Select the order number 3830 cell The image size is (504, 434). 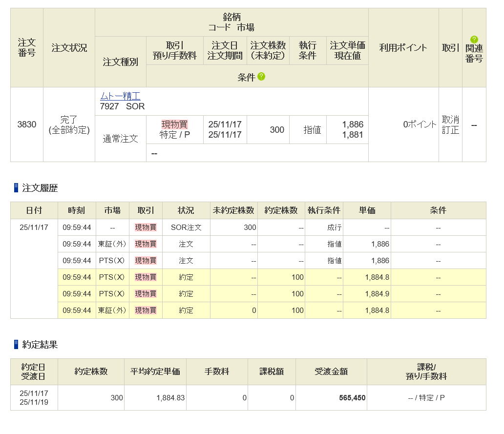pyautogui.click(x=27, y=124)
